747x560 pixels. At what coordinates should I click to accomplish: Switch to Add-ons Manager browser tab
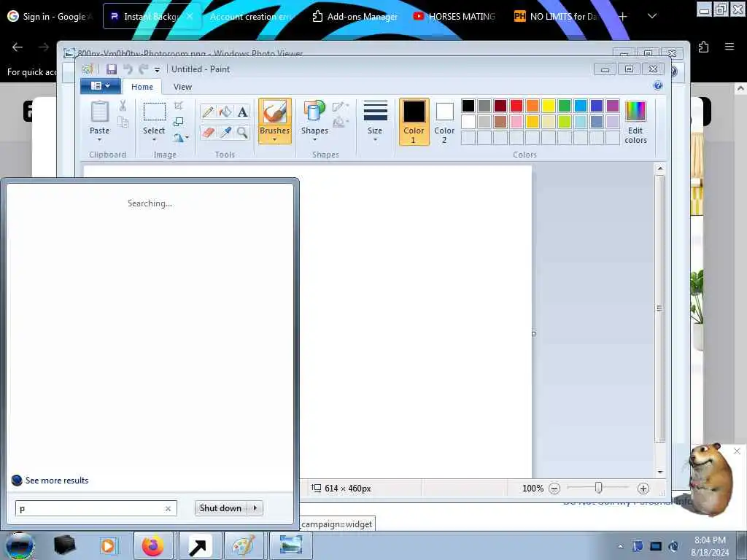point(355,16)
